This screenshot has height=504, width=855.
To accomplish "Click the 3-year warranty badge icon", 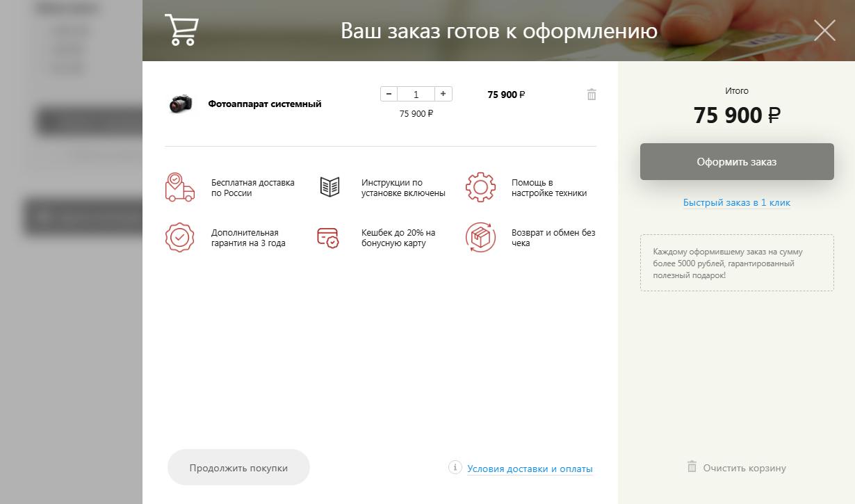I will [x=179, y=238].
